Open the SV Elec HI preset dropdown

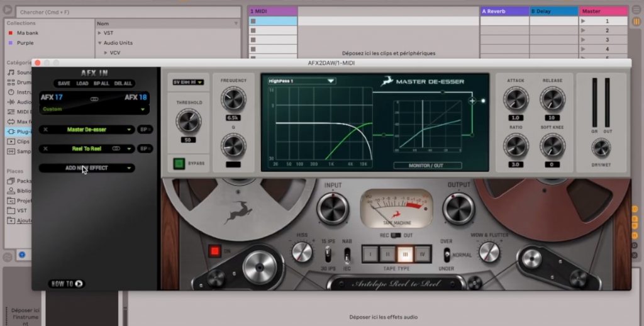pos(188,82)
